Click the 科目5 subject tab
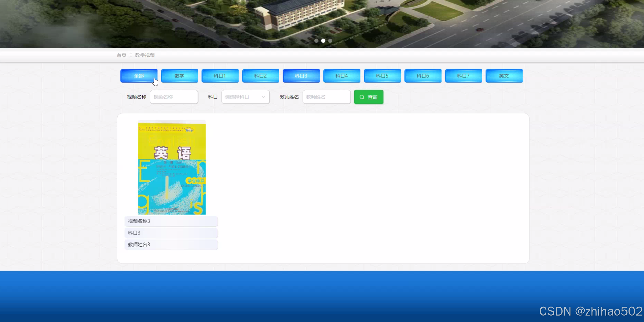Viewport: 644px width, 322px height. click(x=382, y=76)
